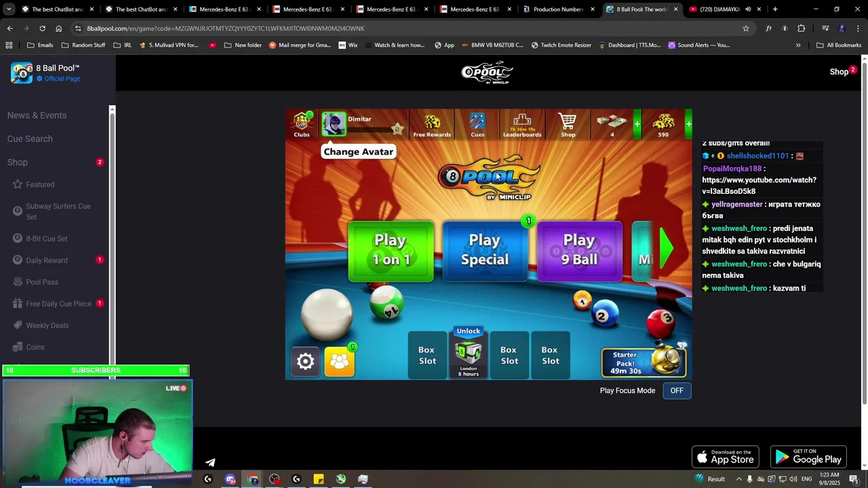Click the Shop link in the page header
Viewport: 868px width, 488px height.
tap(839, 72)
